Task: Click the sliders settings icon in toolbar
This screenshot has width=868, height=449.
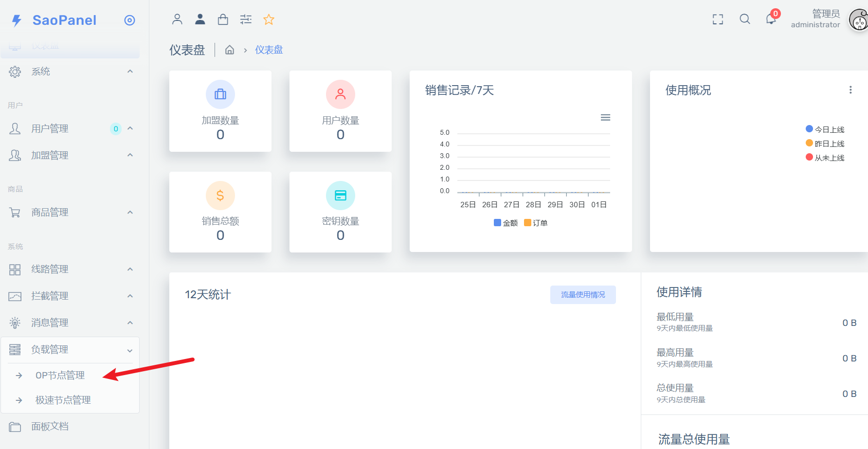Action: click(246, 19)
